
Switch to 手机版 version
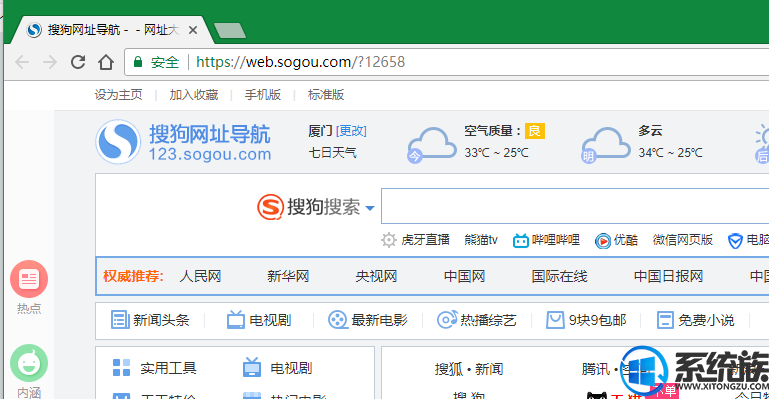(263, 95)
